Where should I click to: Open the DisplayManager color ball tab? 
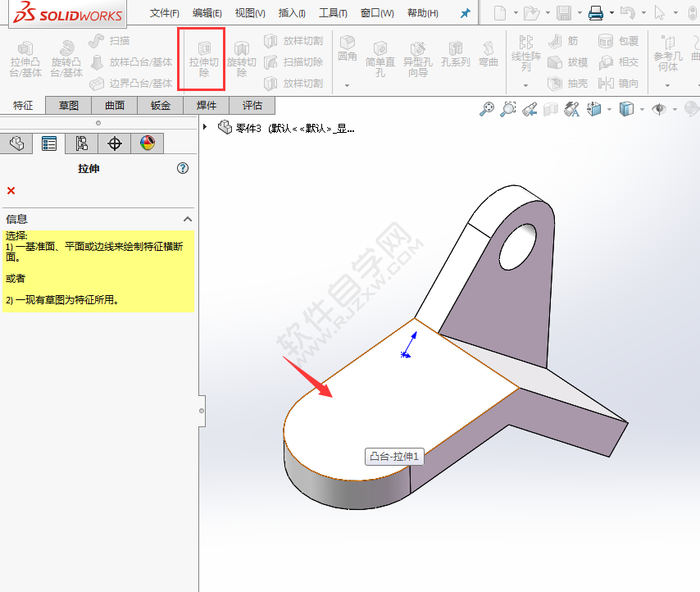pyautogui.click(x=148, y=143)
